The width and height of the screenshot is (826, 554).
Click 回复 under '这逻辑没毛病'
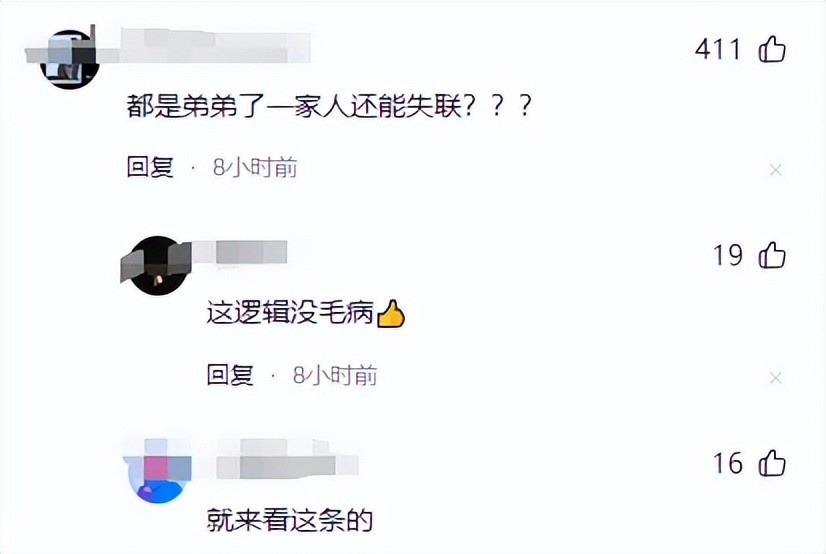pyautogui.click(x=230, y=375)
